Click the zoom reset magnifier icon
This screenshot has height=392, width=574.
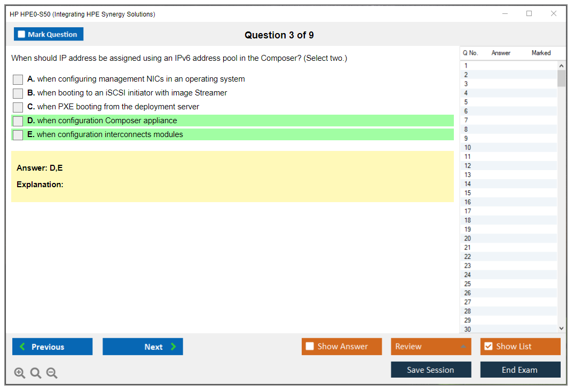(36, 373)
